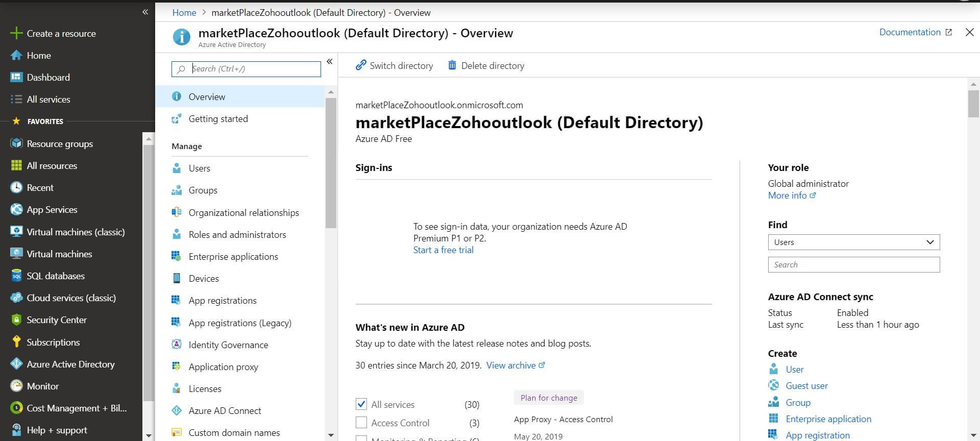
Task: Select App registrations menu item
Action: [x=223, y=301]
